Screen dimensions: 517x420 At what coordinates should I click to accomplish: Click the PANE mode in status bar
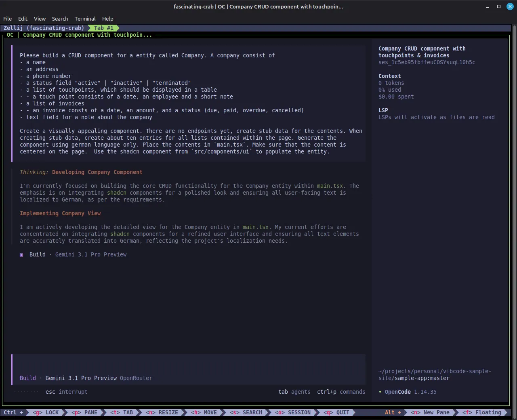(84, 412)
